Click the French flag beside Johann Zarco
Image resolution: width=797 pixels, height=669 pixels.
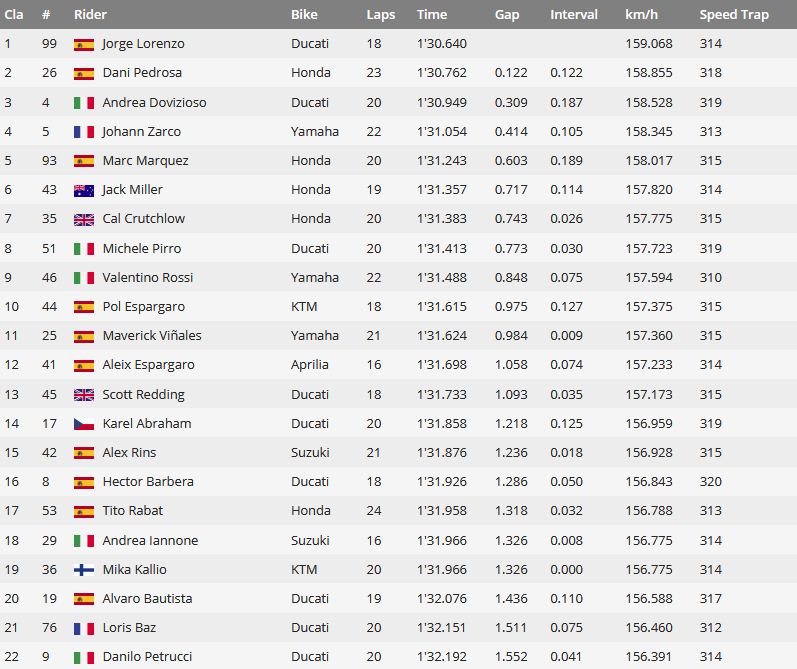84,132
